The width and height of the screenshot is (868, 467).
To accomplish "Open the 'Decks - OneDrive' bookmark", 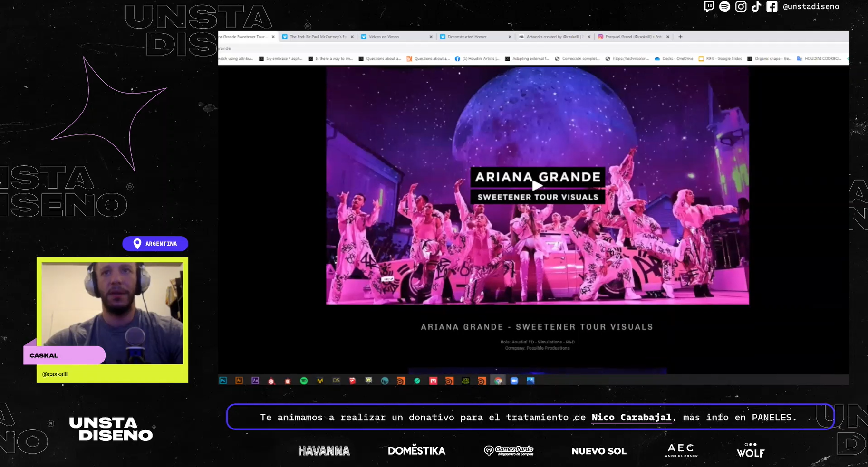I will coord(674,59).
